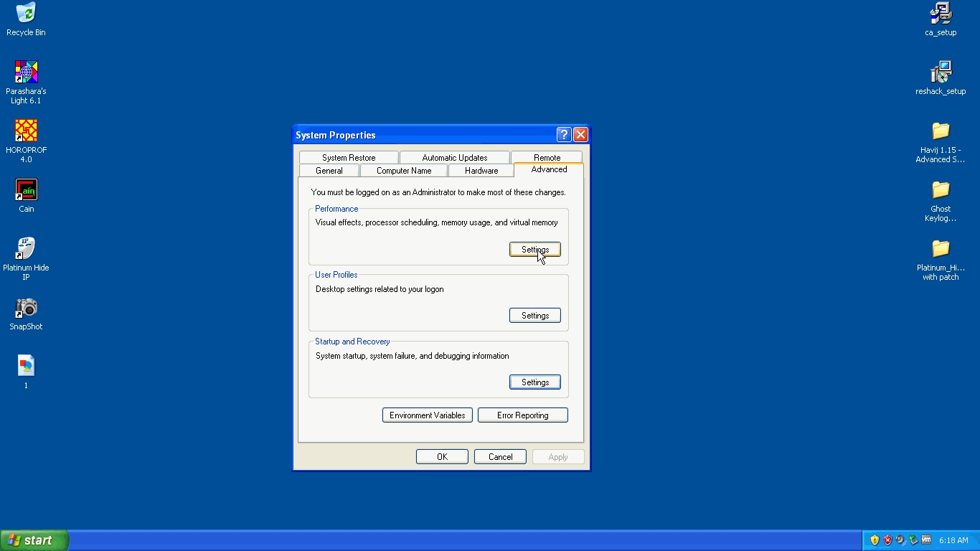Screen dimensions: 980x551
Task: Open the SnapShot application
Action: (26, 306)
